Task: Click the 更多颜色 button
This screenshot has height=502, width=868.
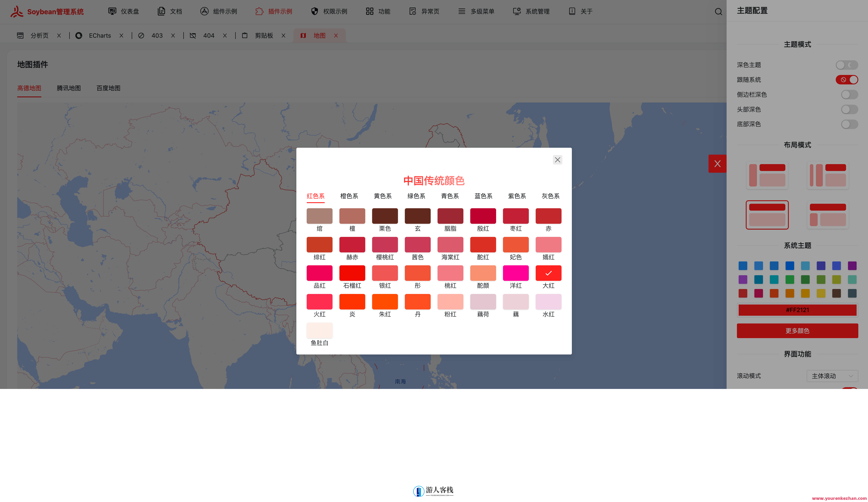Action: tap(797, 331)
